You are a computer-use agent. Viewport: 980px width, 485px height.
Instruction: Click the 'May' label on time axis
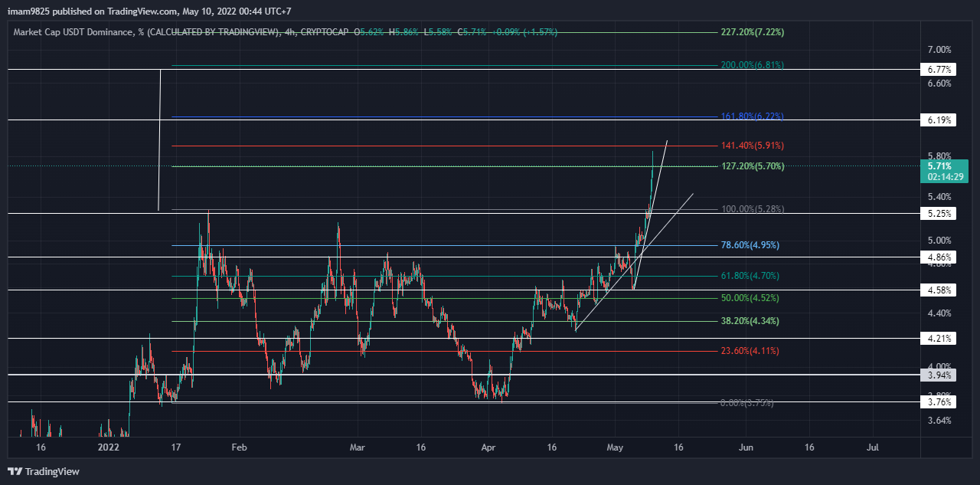coord(616,447)
